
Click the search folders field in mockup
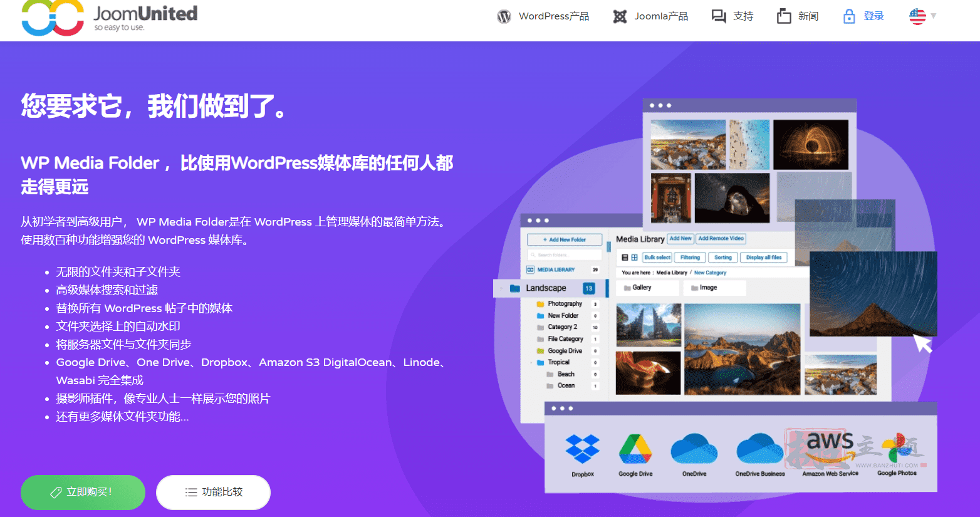565,255
